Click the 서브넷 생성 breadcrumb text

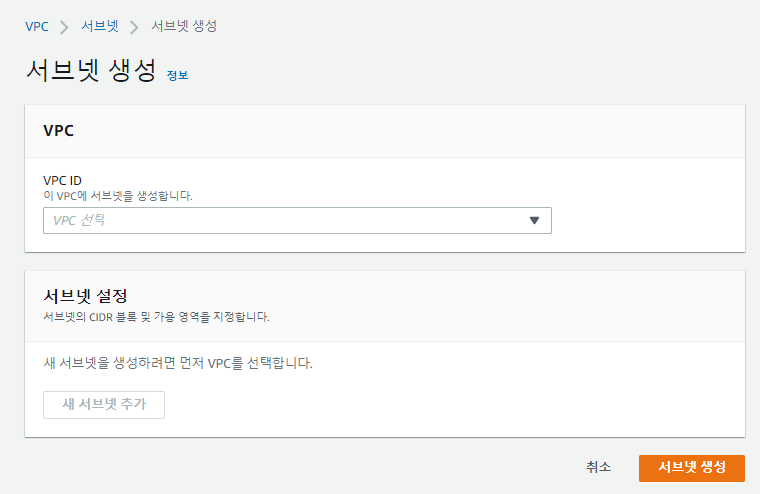point(184,26)
